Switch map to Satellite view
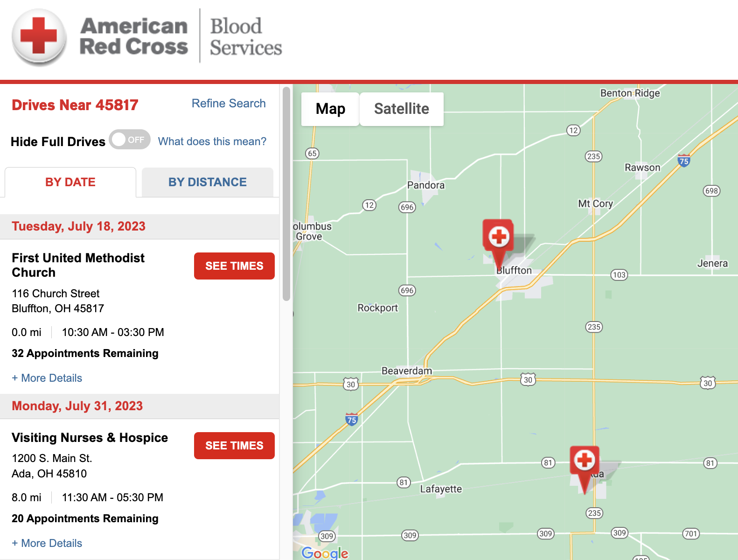The width and height of the screenshot is (738, 560). point(402,109)
